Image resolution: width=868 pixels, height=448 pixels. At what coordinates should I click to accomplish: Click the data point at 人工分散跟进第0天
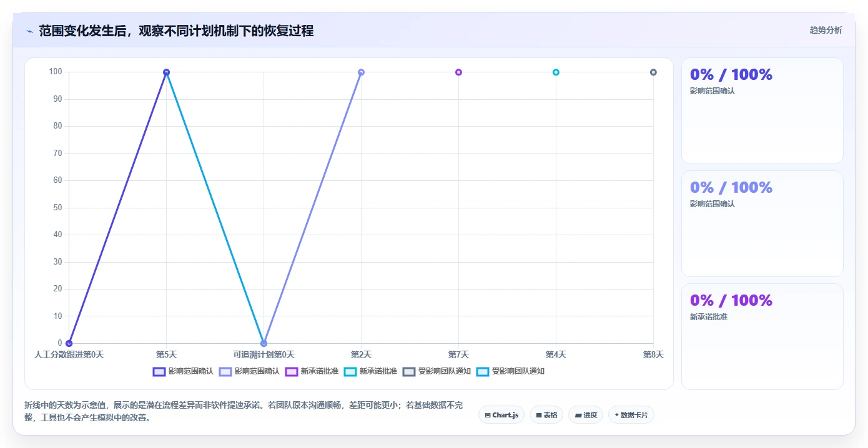tap(69, 343)
